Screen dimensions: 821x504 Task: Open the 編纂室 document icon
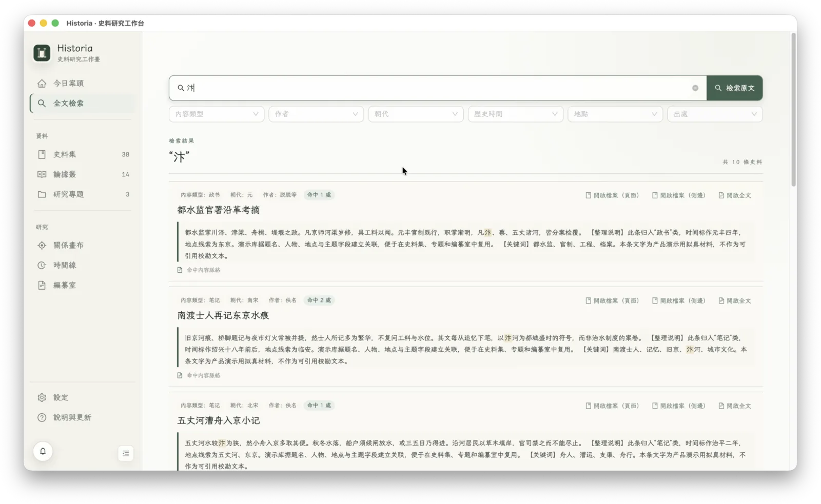(x=42, y=285)
